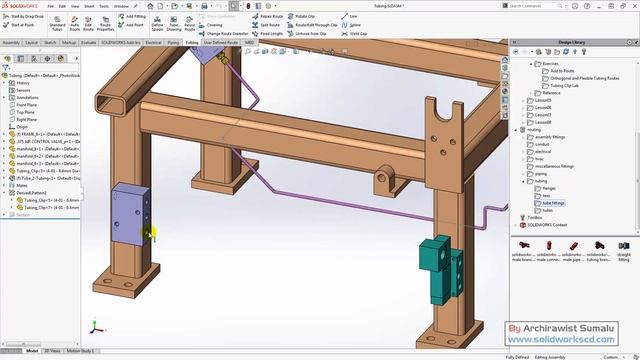Screen dimensions: 640x360
Task: Open the Edit menu
Action: click(62, 7)
